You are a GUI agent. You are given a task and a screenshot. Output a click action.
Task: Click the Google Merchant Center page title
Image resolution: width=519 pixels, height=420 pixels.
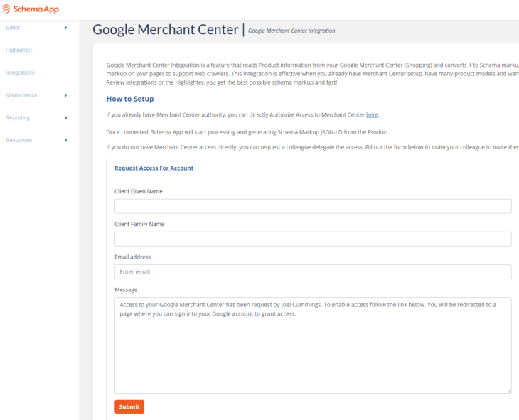tap(166, 29)
